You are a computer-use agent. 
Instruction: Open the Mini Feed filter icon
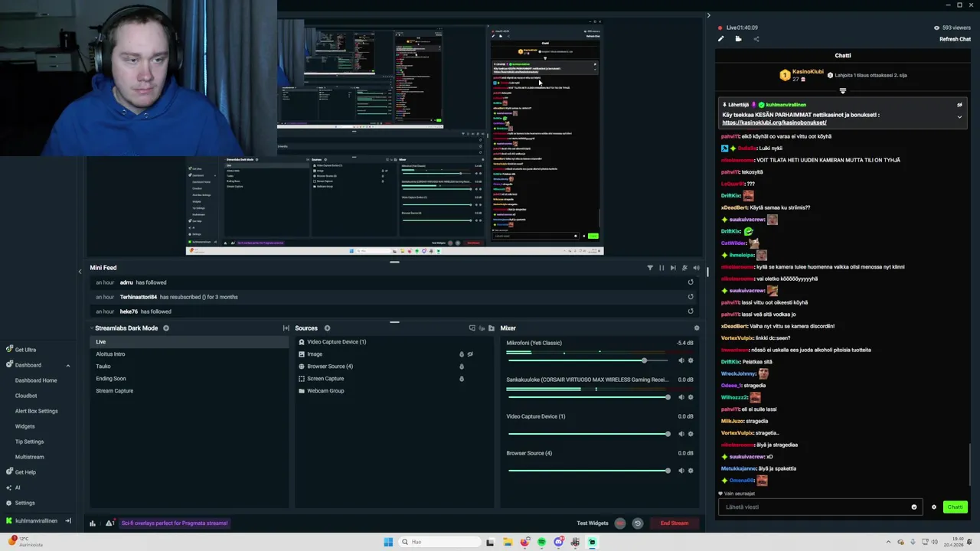tap(650, 268)
